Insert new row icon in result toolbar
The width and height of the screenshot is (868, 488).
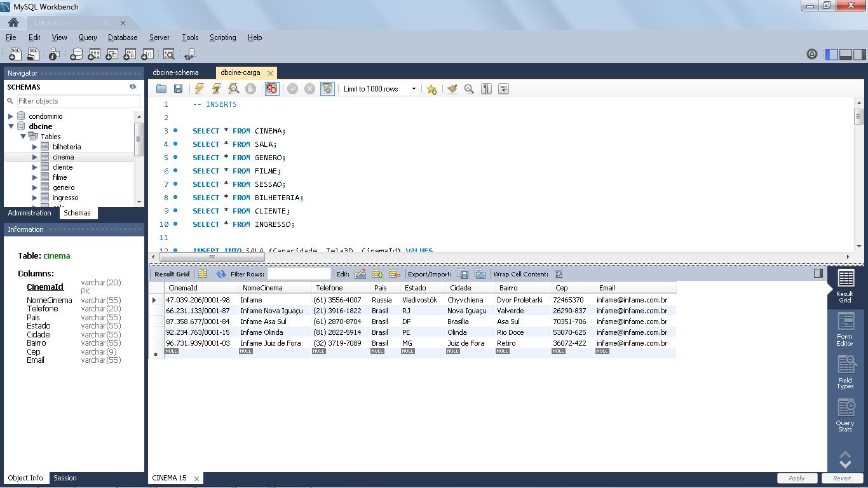click(x=377, y=274)
